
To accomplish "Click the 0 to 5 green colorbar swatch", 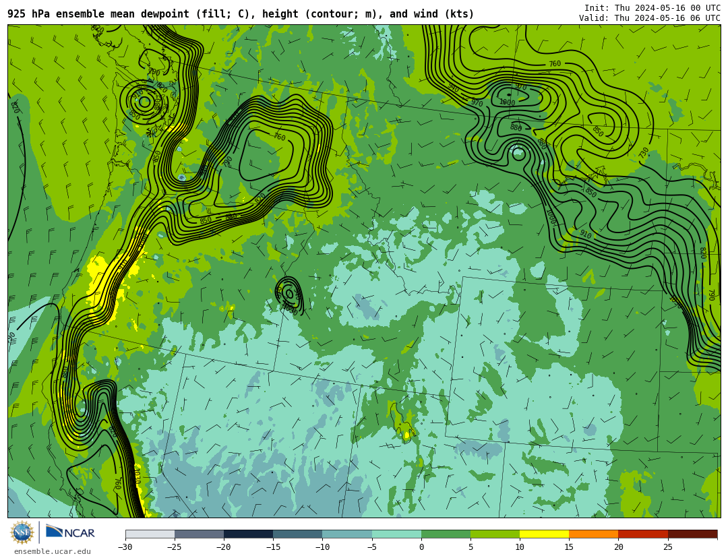I will click(446, 534).
